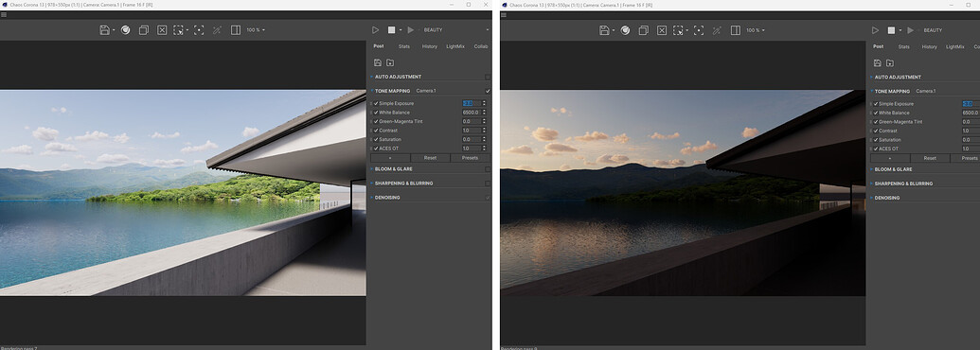Screen dimensions: 980x350
Task: Click the round sphere toolbar icon in right window
Action: pos(625,30)
